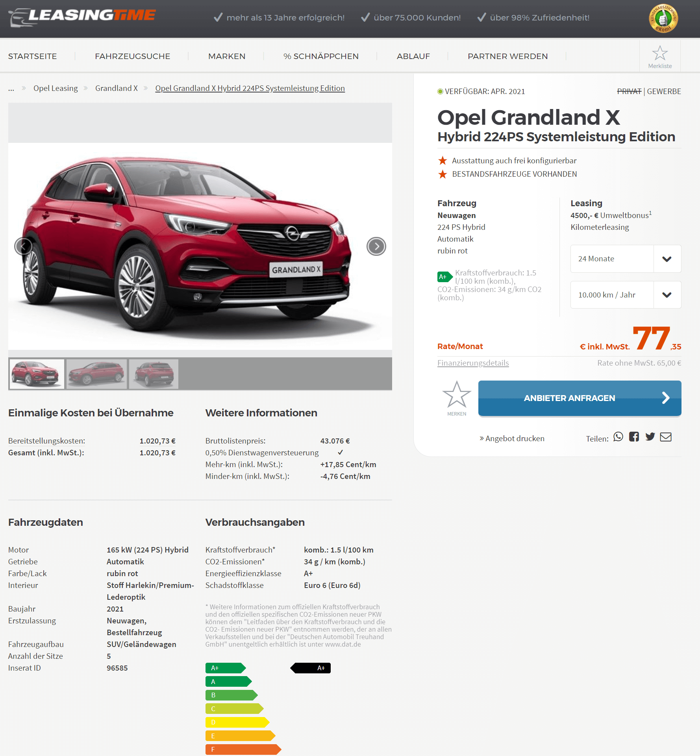Click ANBIETER ANFRAGEN button
Screen dimensions: 700x756
pyautogui.click(x=580, y=398)
